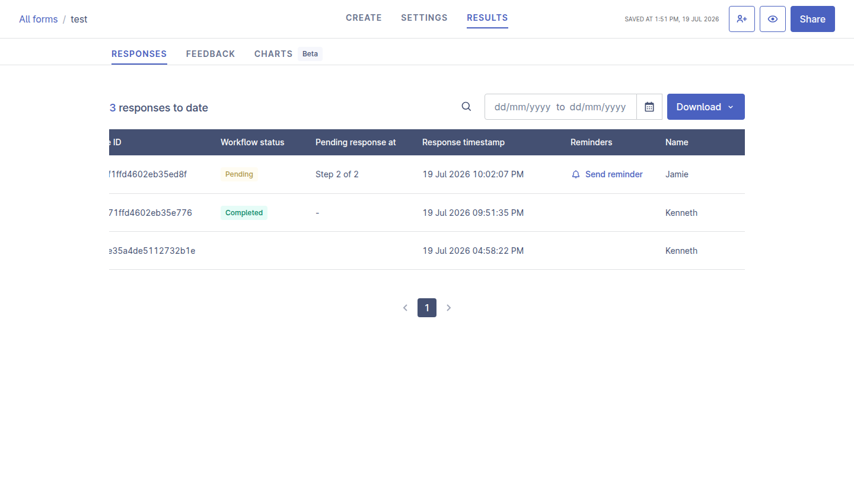854x504 pixels.
Task: Click the Pending response at column header
Action: click(x=356, y=142)
